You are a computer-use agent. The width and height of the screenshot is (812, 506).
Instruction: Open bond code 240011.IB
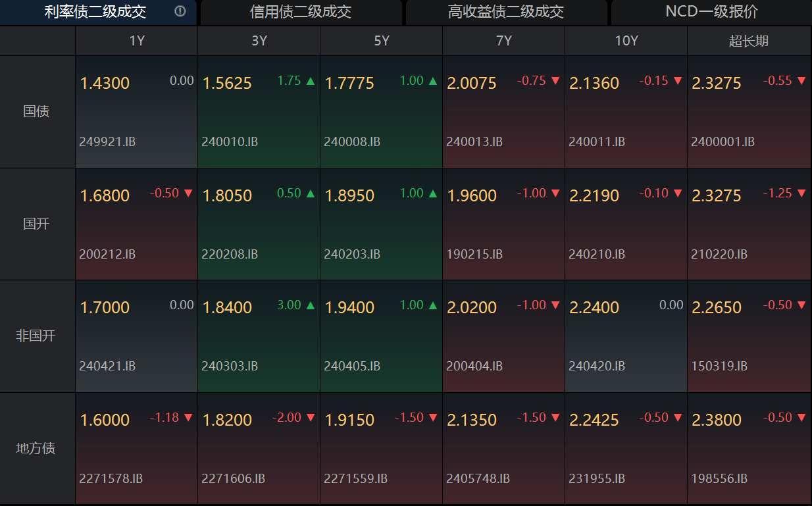(x=597, y=141)
